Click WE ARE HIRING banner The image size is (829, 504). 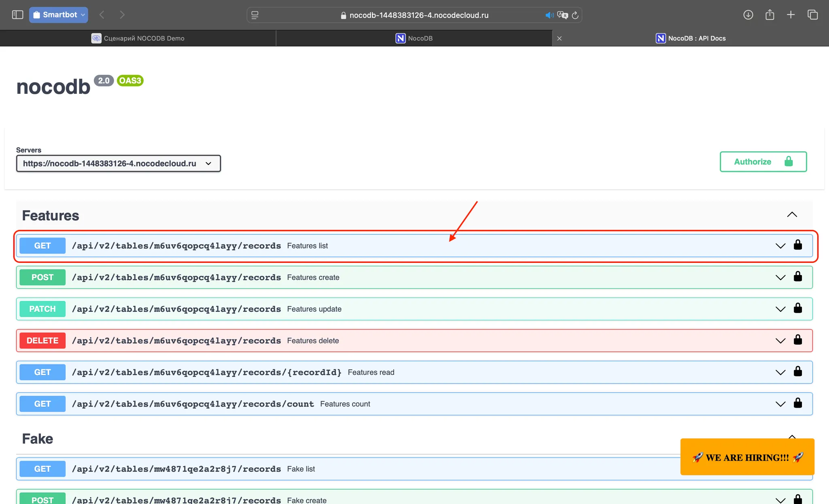747,457
